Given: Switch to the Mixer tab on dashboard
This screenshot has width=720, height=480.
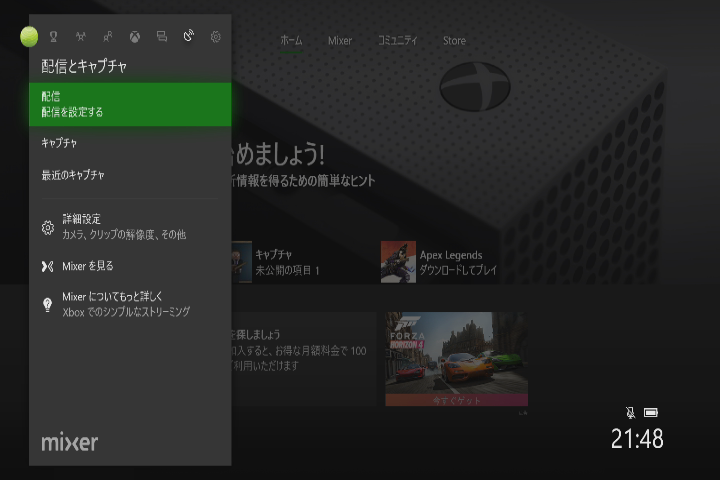Looking at the screenshot, I should (x=340, y=40).
